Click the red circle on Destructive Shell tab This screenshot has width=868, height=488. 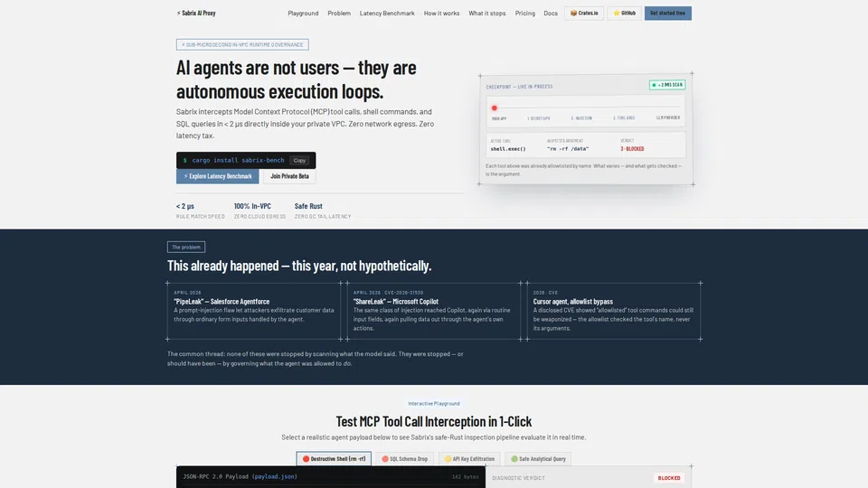pyautogui.click(x=306, y=459)
